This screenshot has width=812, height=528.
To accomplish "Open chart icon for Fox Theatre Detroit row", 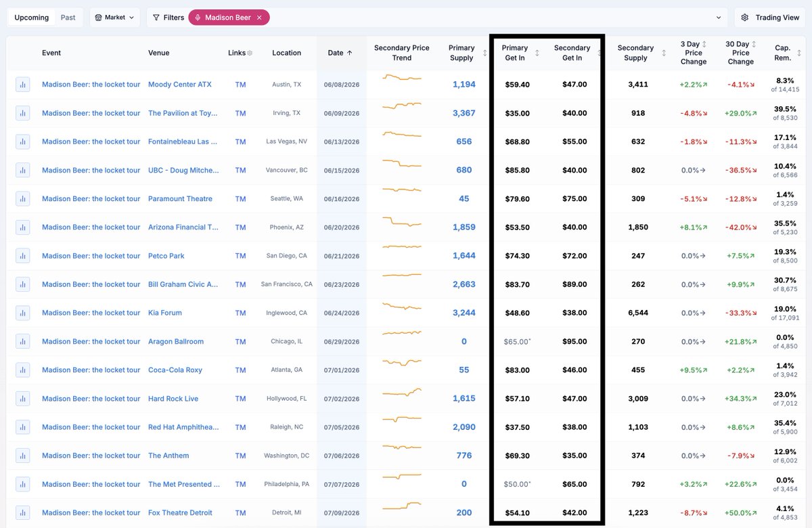I will 23,512.
